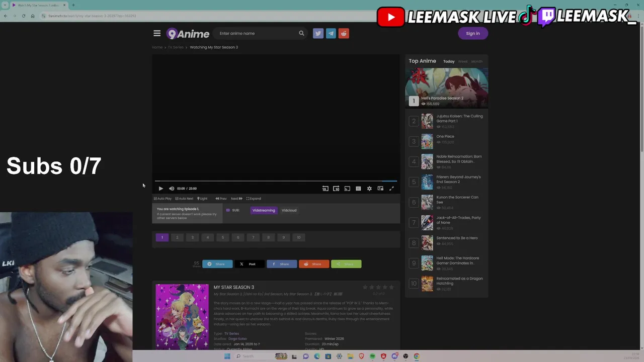Screen dimensions: 644x362
Task: Expand the video player
Action: pyautogui.click(x=254, y=199)
